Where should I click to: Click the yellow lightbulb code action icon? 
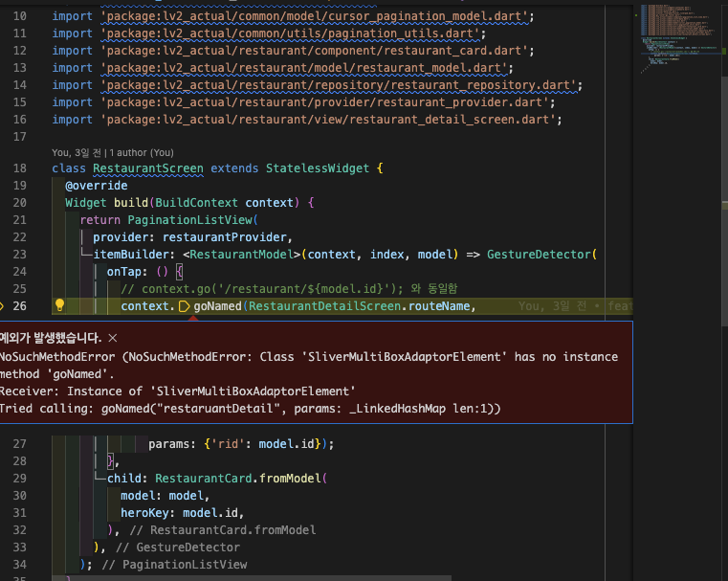(58, 306)
